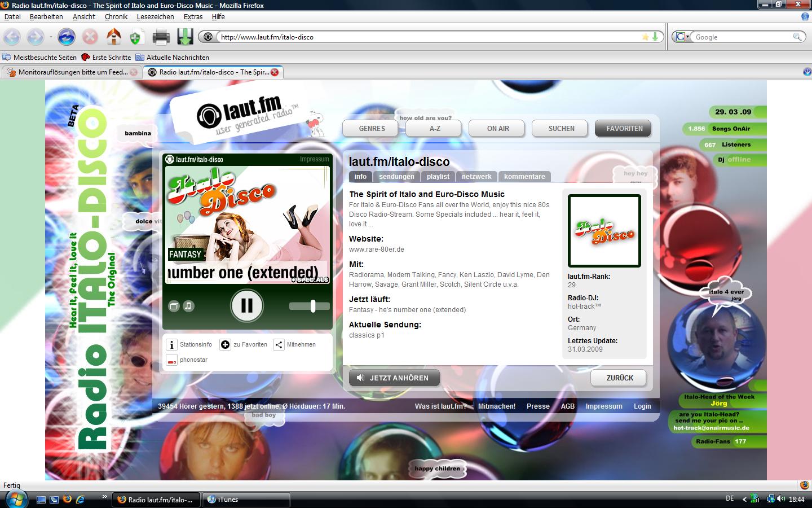812x508 pixels.
Task: Click the Mitmachen! footer link
Action: pos(497,406)
